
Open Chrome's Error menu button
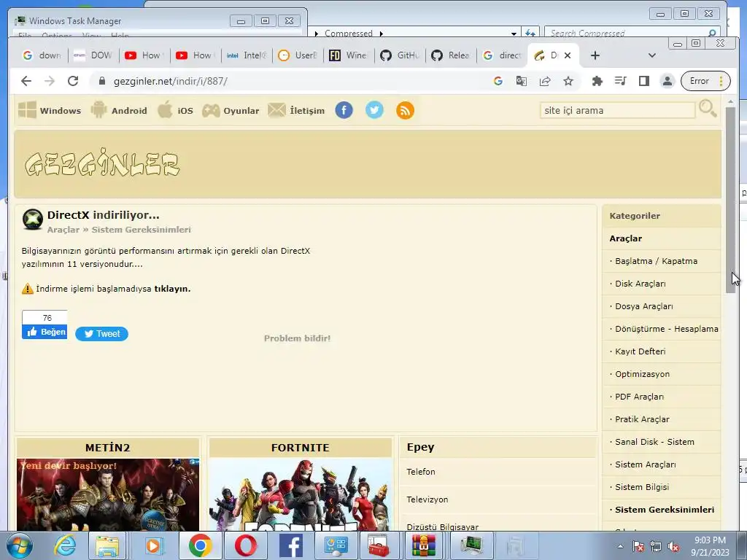[705, 81]
